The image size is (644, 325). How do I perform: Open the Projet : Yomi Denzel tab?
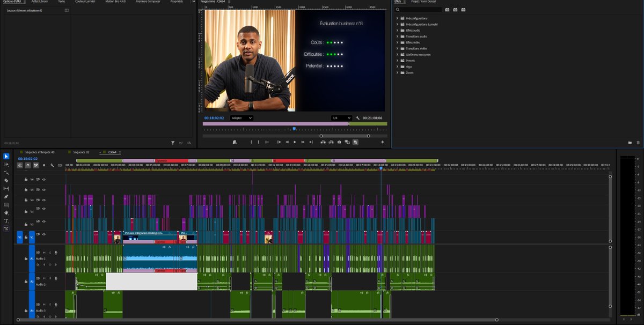tap(423, 2)
